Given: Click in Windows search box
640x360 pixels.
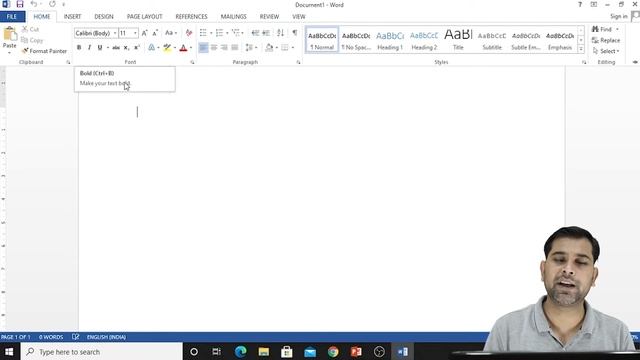Looking at the screenshot, I should point(101,351).
